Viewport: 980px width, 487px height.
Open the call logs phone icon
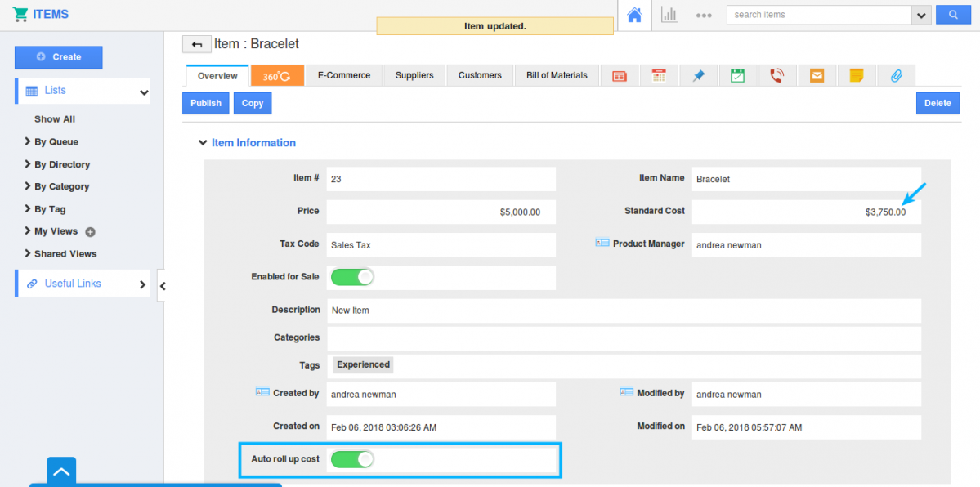[776, 75]
